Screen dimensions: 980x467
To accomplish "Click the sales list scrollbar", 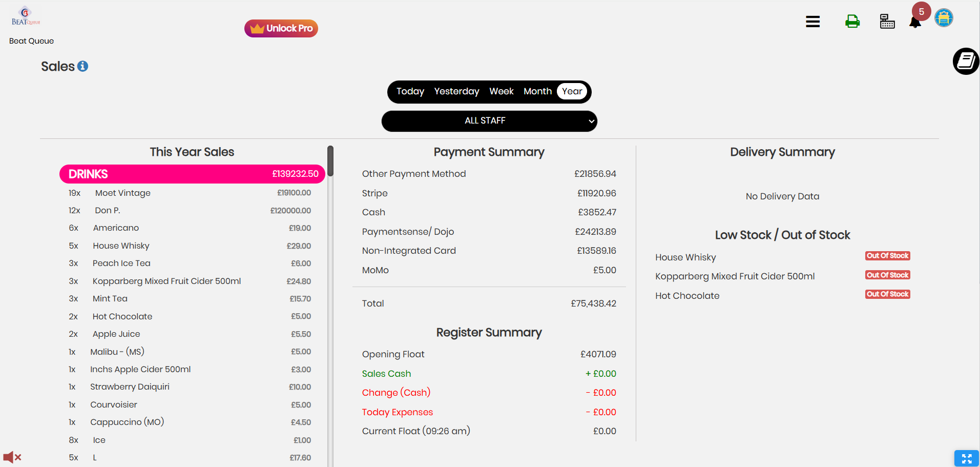I will 330,161.
